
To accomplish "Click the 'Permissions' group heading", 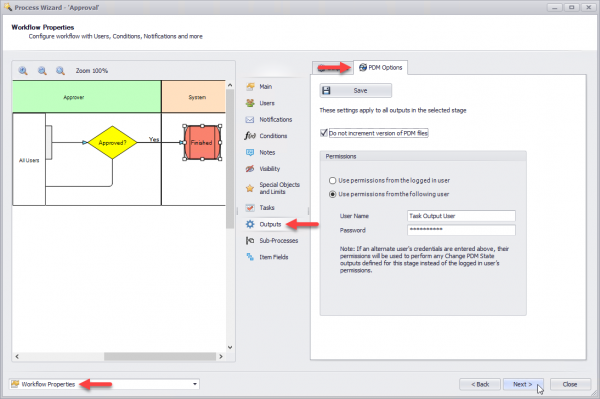I will tap(341, 156).
